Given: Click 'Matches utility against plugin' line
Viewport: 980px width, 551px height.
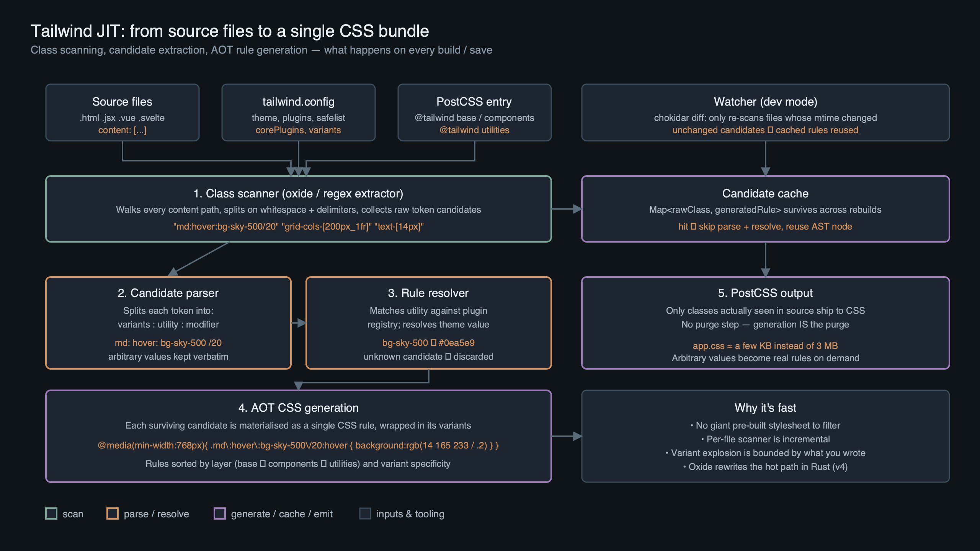Looking at the screenshot, I should click(428, 311).
